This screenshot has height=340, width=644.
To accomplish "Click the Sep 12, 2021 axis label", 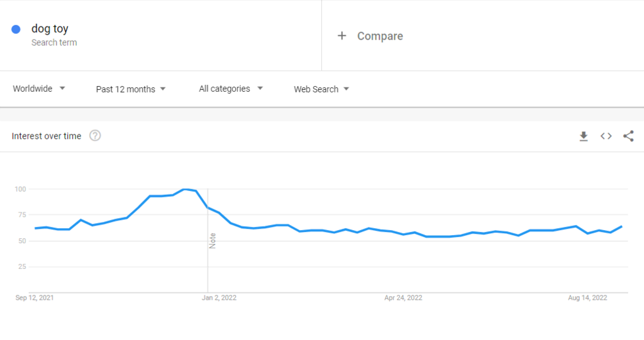I will click(35, 298).
